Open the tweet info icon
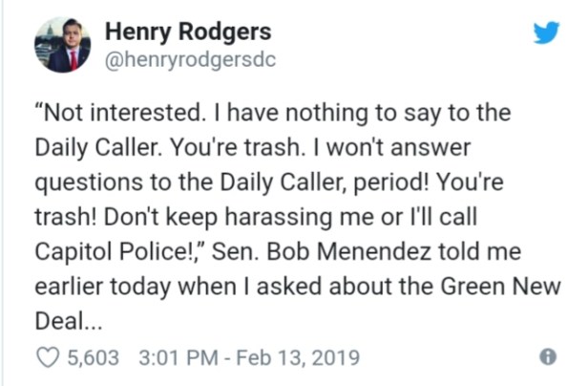This screenshot has height=386, width=588. 547,357
